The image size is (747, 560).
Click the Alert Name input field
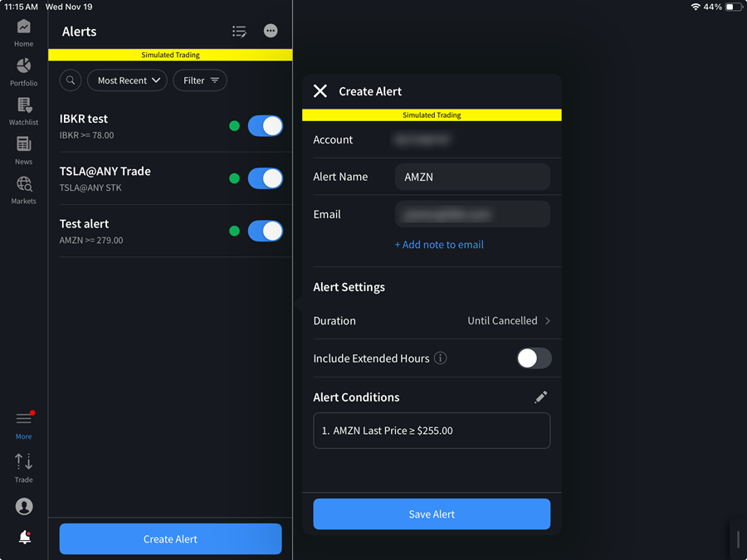[472, 177]
